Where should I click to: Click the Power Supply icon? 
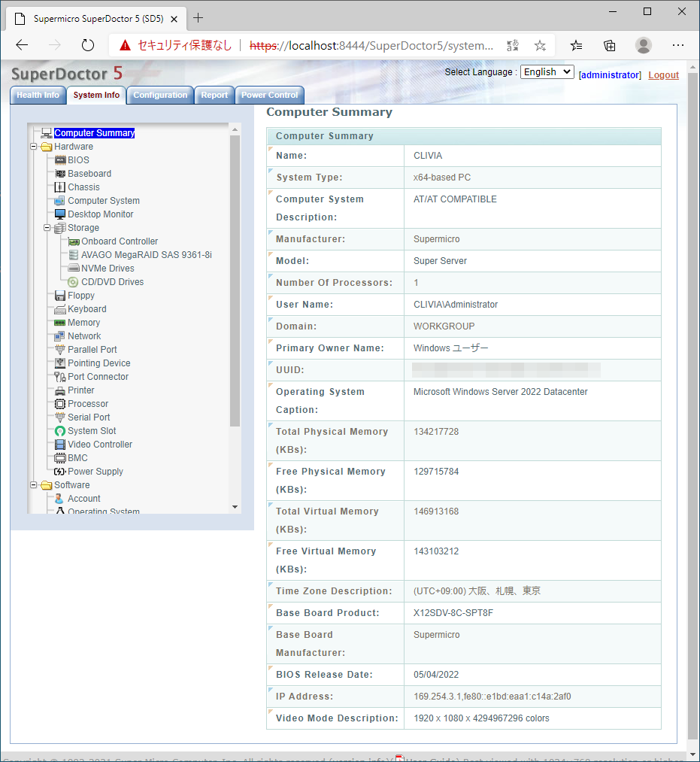point(60,472)
